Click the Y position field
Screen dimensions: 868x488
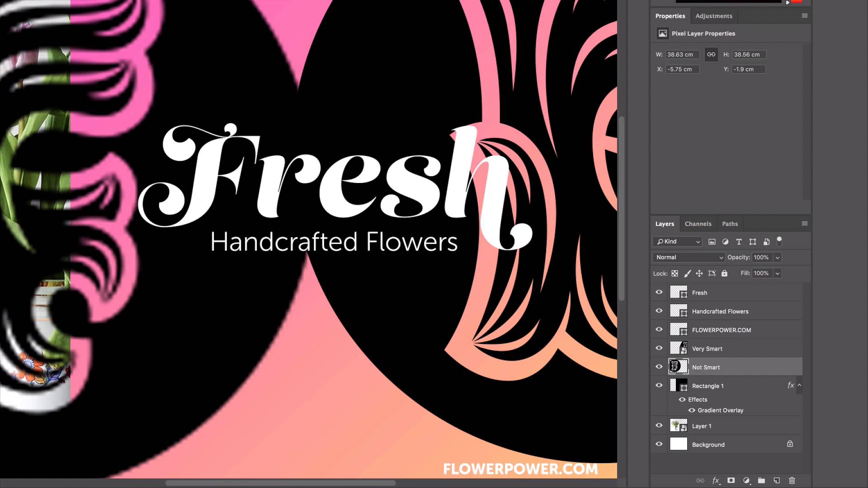coord(749,70)
